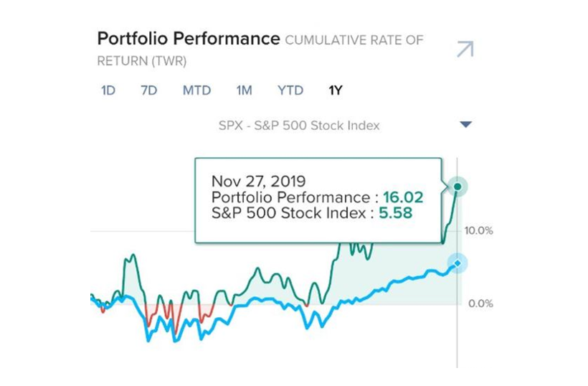Image resolution: width=588 pixels, height=386 pixels.
Task: Select the SPX - S&P 500 Stock Index selector
Action: (299, 126)
